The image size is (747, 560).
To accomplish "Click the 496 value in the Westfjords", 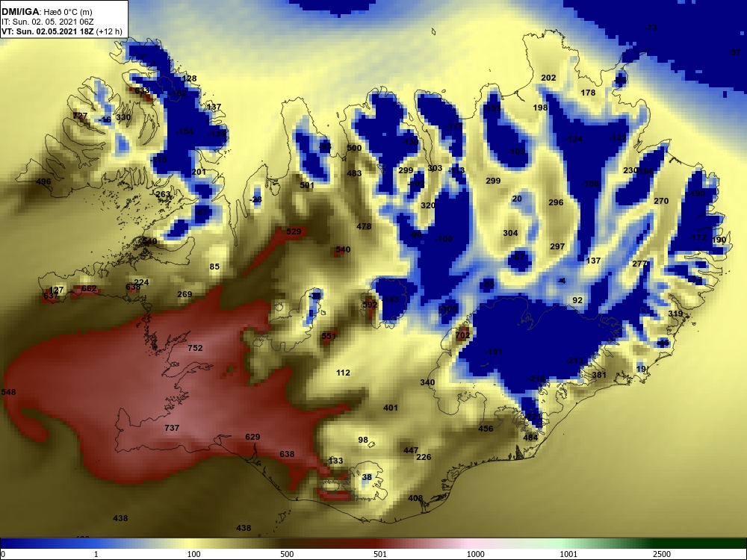I will (43, 181).
